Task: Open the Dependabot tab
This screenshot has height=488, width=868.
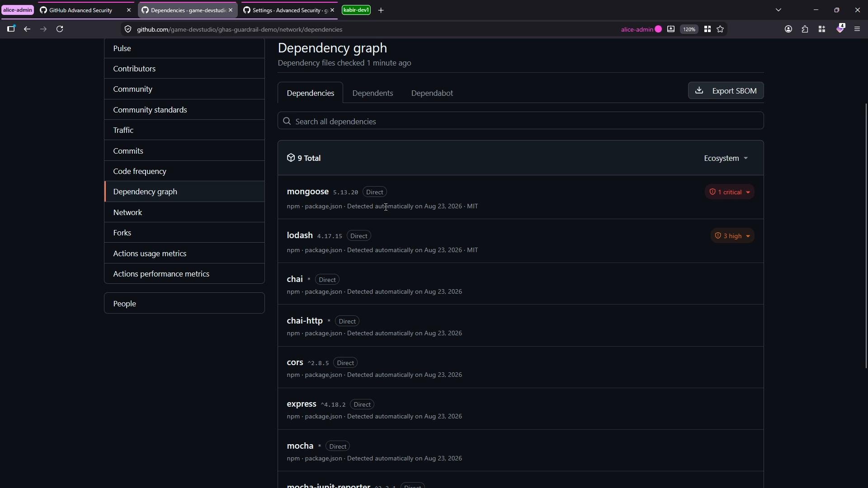Action: click(x=432, y=93)
